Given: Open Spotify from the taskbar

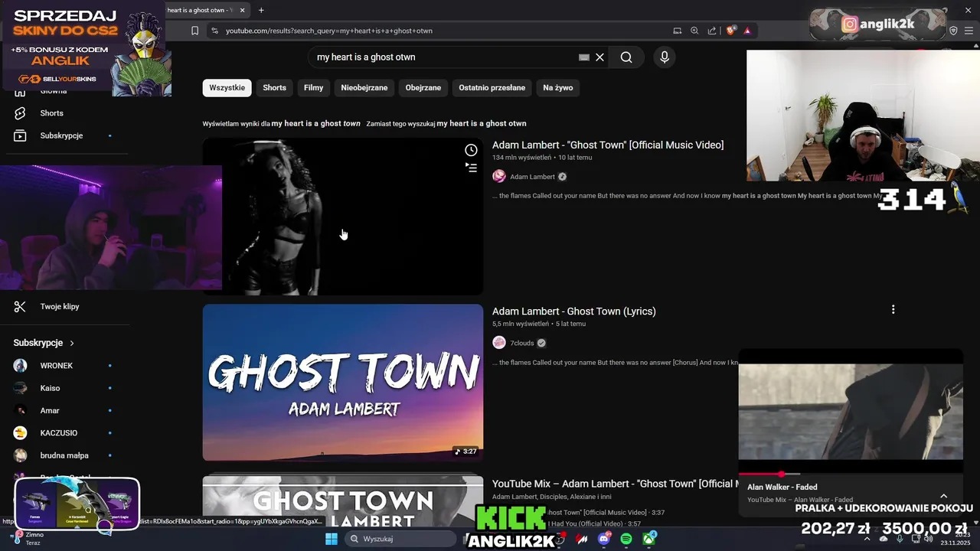Looking at the screenshot, I should (x=626, y=539).
